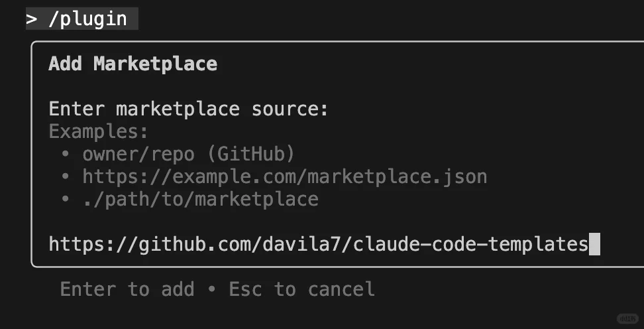Click the block cursor after the URL

click(594, 244)
